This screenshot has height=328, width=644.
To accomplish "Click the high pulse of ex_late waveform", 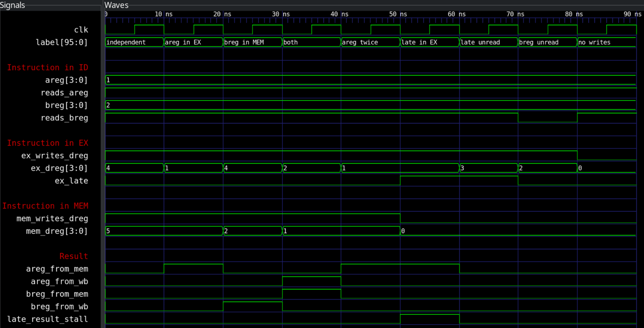I will (x=459, y=180).
